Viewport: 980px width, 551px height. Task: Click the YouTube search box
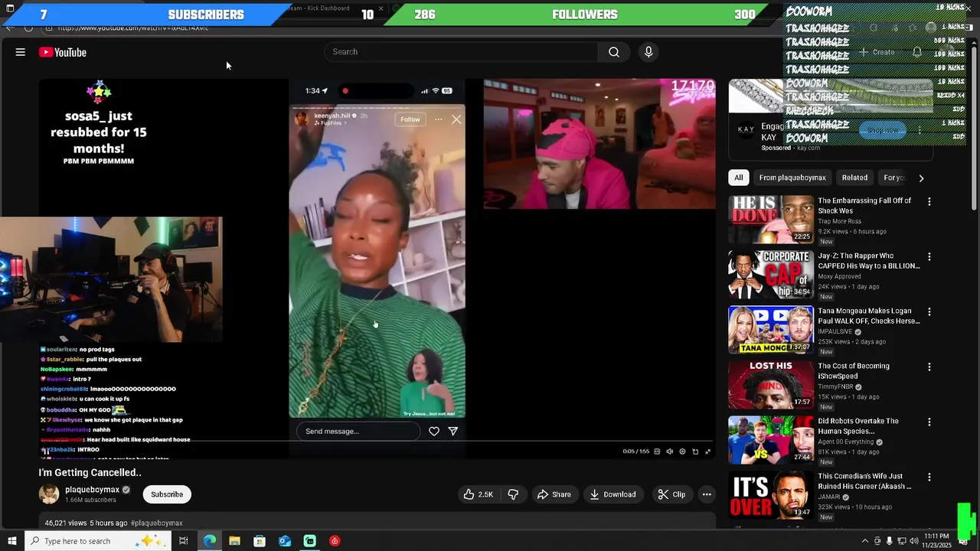(x=461, y=51)
